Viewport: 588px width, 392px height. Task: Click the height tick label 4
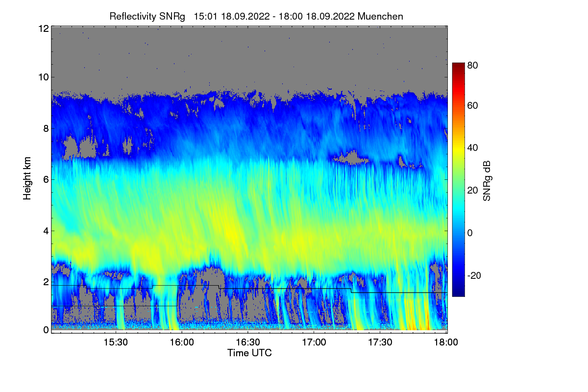point(46,231)
